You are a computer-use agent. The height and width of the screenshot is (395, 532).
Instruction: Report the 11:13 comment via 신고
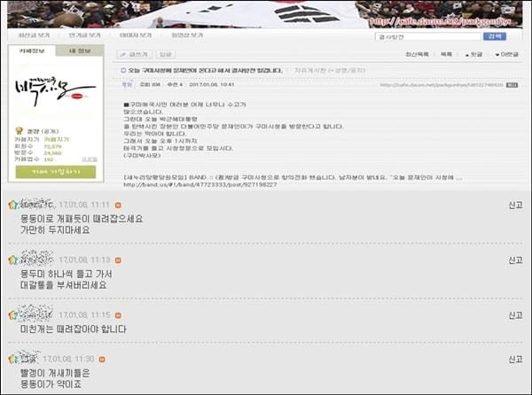tap(515, 260)
